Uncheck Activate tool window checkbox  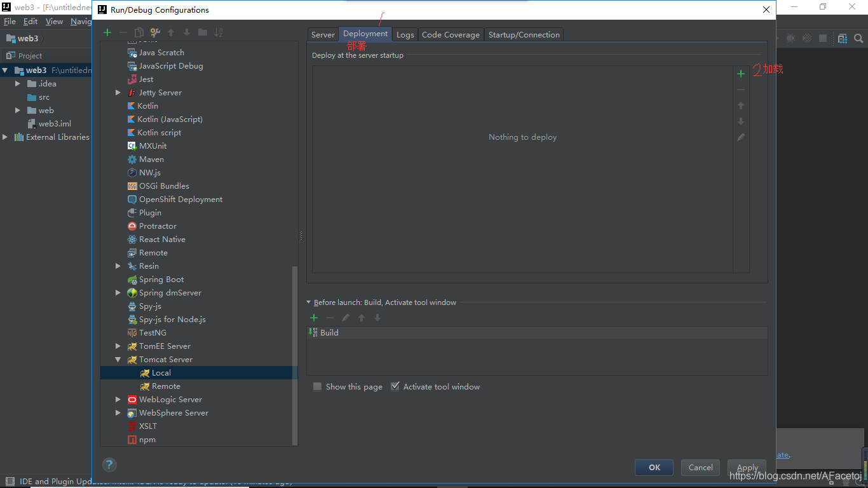(395, 386)
